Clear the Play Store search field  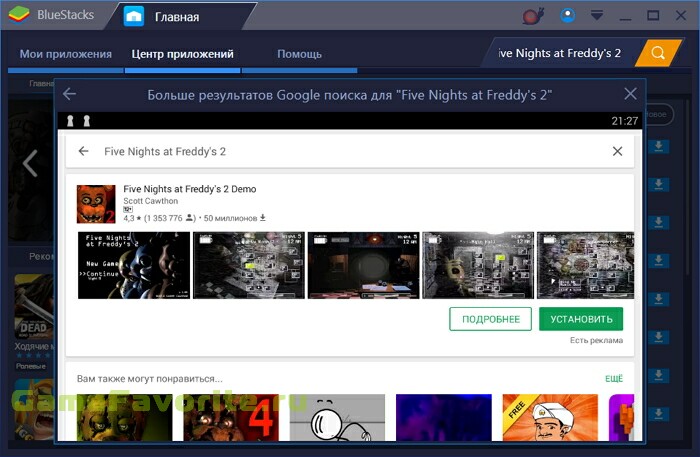click(617, 151)
